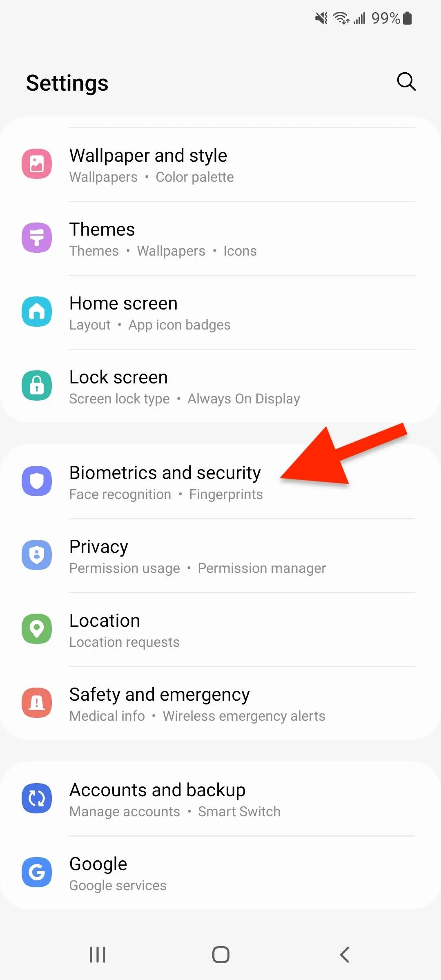Tap the Google G logo icon
The height and width of the screenshot is (980, 441).
coord(37,872)
